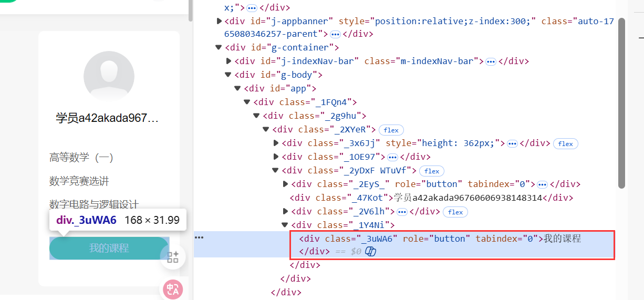Collapse the div id="app" node
Image resolution: width=644 pixels, height=300 pixels.
237,88
